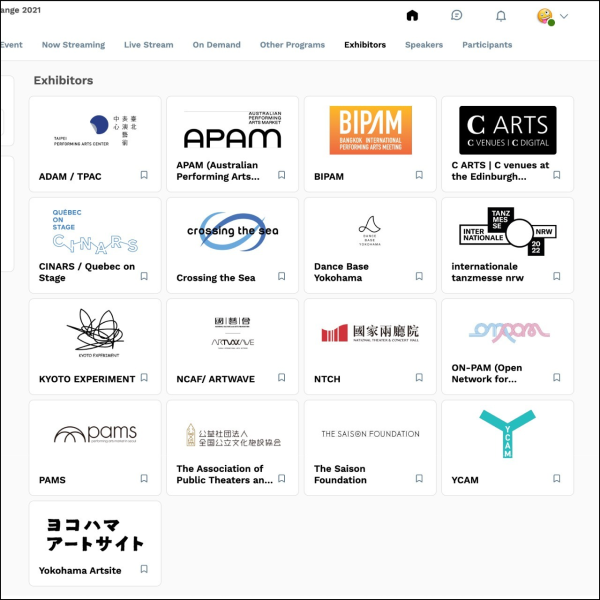This screenshot has height=600, width=600.
Task: Open Other Programs tab
Action: 292,45
